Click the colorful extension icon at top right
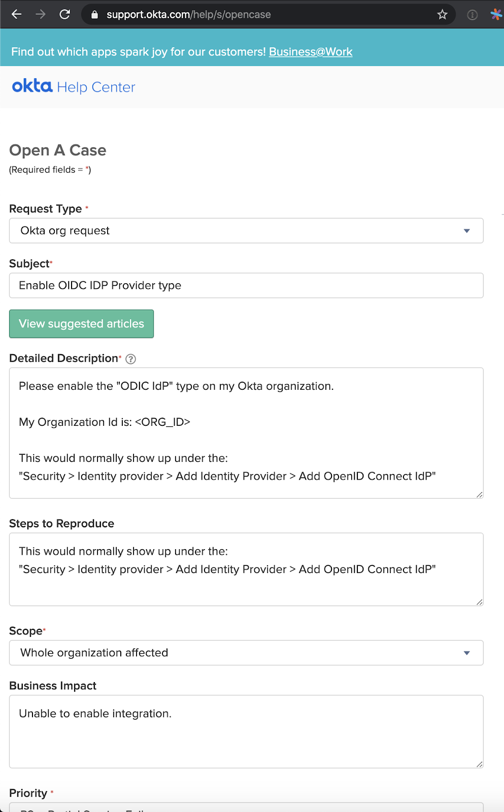This screenshot has width=504, height=812. (x=496, y=14)
